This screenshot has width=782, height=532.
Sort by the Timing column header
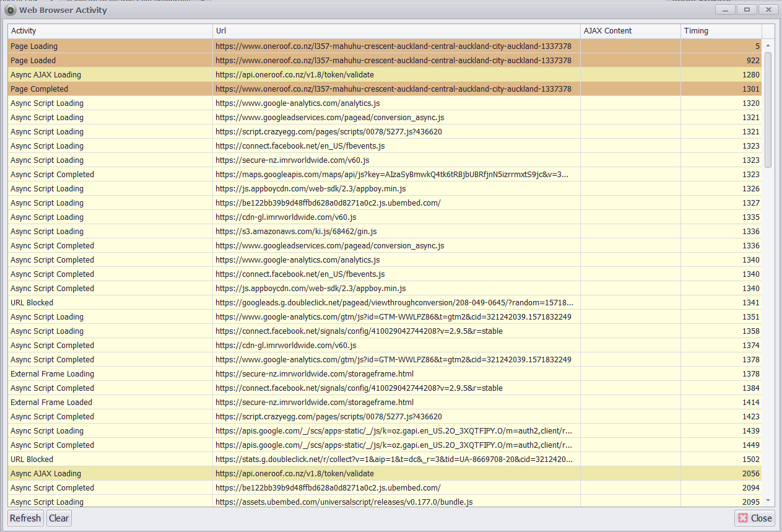point(721,31)
